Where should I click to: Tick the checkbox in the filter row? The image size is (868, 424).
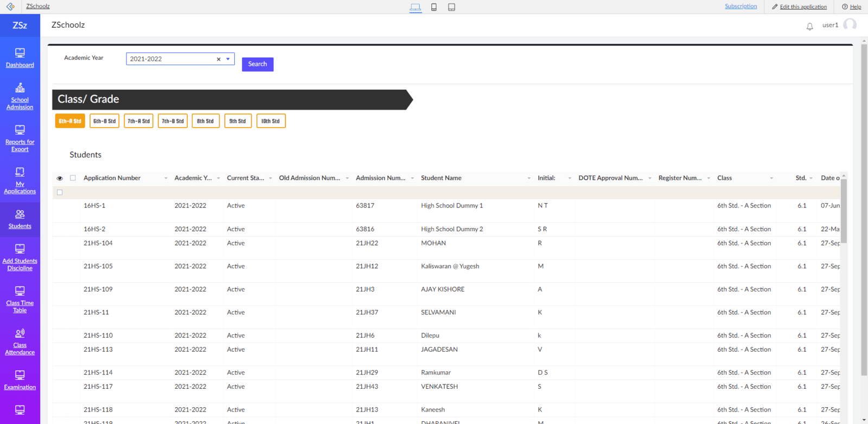[x=60, y=192]
